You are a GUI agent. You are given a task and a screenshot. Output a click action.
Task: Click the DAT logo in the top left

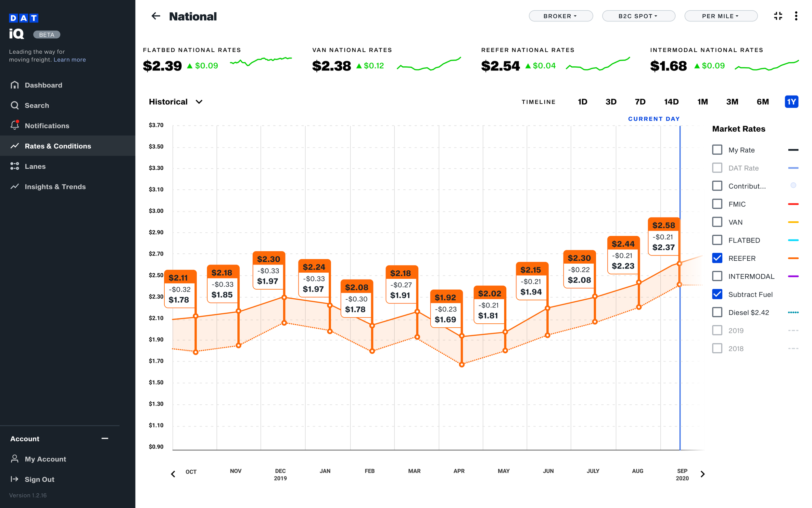(x=23, y=18)
